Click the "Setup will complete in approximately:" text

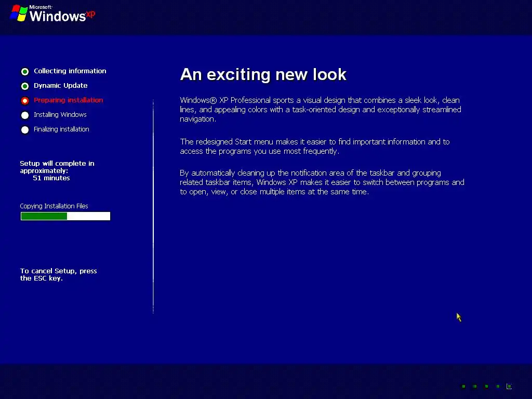point(57,167)
